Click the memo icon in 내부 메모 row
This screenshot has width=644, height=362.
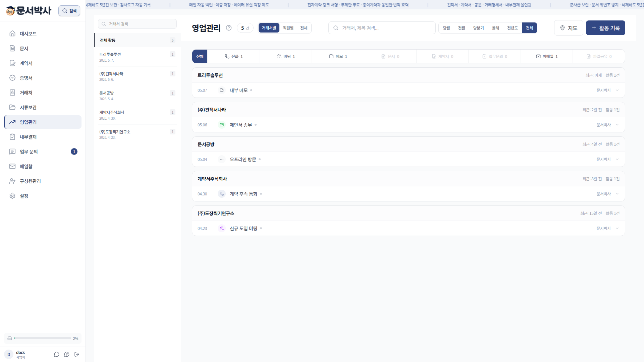222,90
